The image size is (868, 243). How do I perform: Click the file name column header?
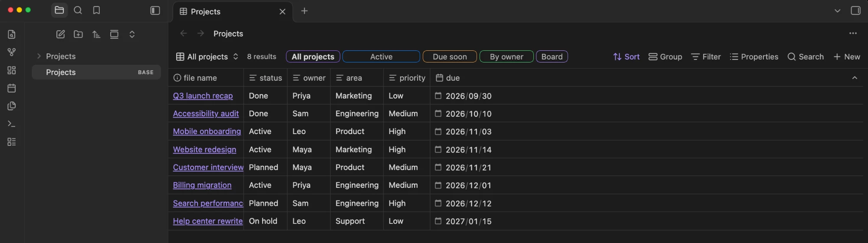206,78
